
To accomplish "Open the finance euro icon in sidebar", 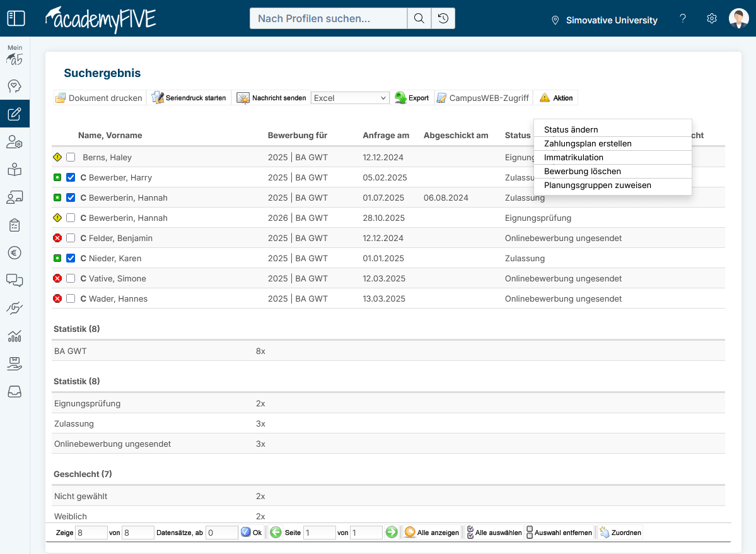I will point(15,253).
